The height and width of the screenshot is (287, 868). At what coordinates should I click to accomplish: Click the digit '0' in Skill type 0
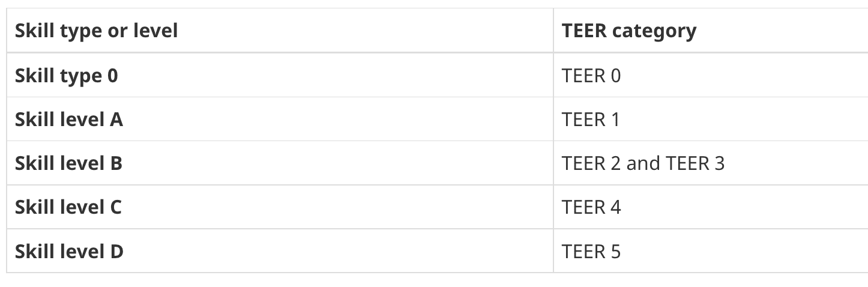click(112, 76)
